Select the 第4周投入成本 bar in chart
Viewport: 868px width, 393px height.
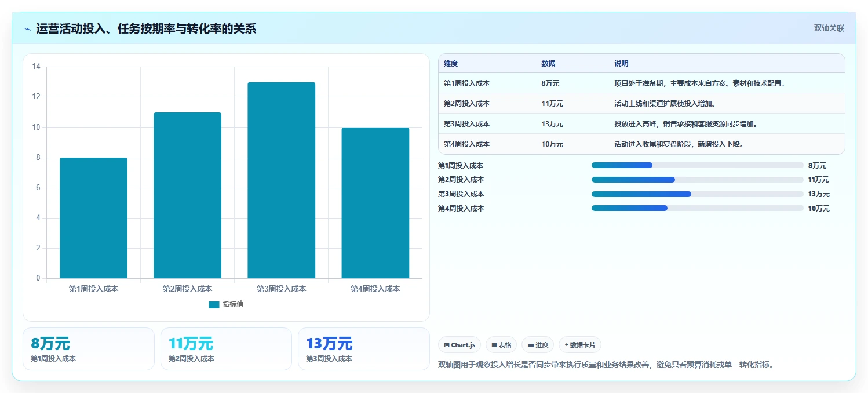pos(375,203)
